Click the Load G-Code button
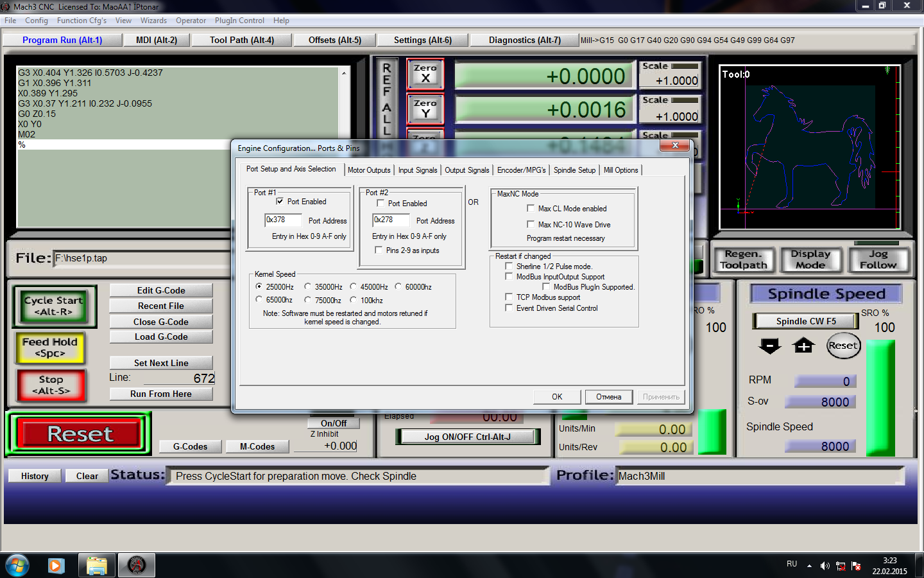This screenshot has height=578, width=924. pyautogui.click(x=161, y=337)
